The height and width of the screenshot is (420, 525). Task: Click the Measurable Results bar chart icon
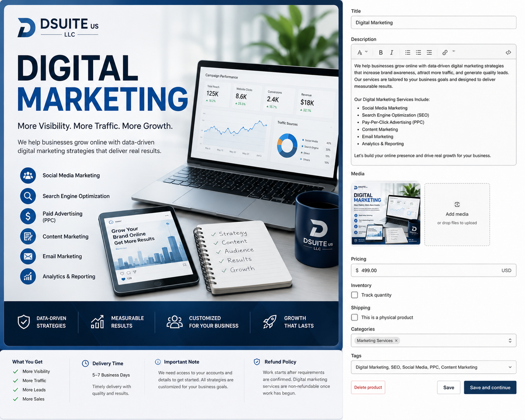point(97,322)
